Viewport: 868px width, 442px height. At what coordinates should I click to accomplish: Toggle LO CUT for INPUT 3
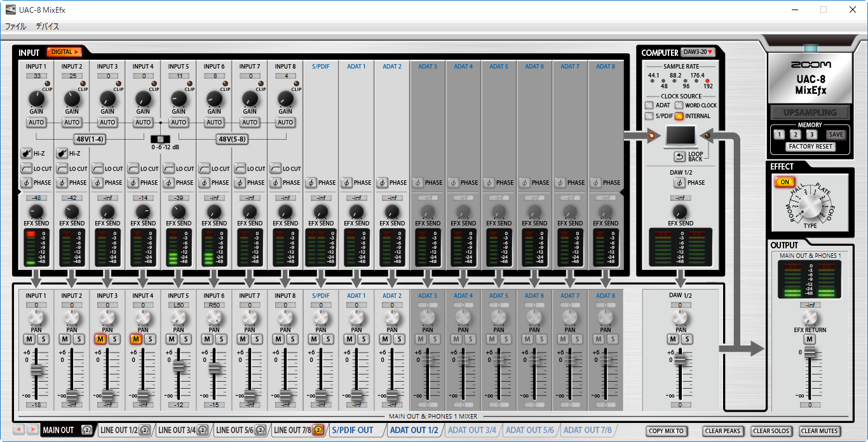98,168
